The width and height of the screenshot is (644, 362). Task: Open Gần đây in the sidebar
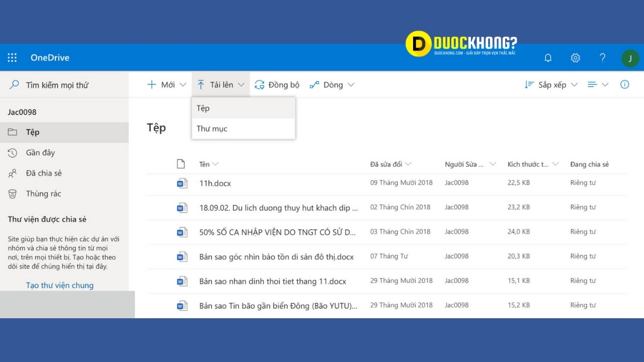tap(64, 153)
